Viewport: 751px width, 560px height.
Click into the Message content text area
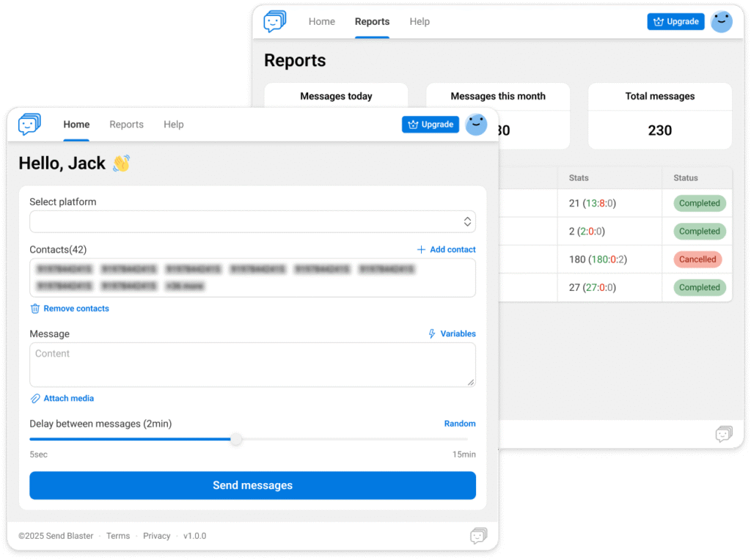(252, 364)
